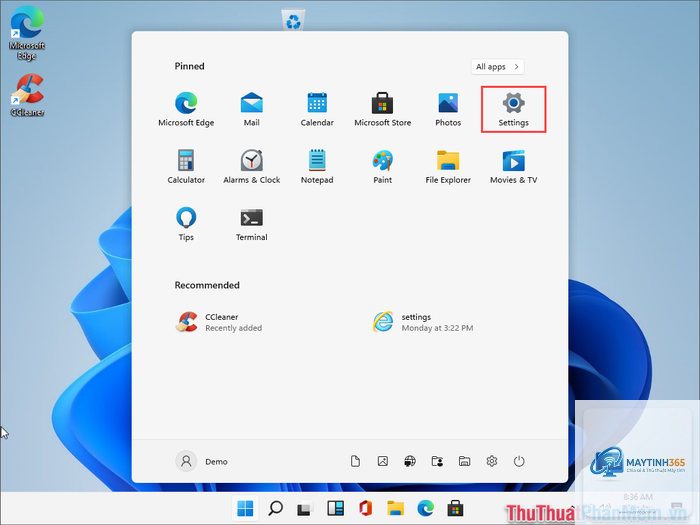Open Settings gear in Start footer
Screen dimensions: 700x525
coord(492,461)
